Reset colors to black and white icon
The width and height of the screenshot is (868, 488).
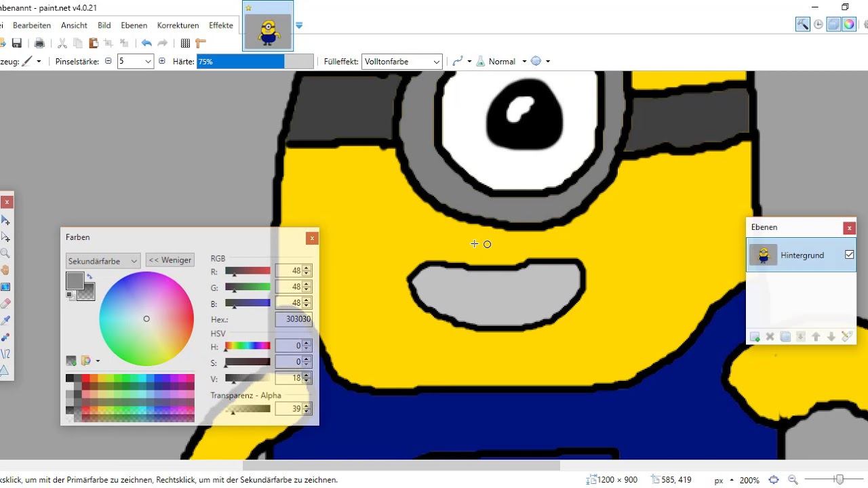pos(69,296)
